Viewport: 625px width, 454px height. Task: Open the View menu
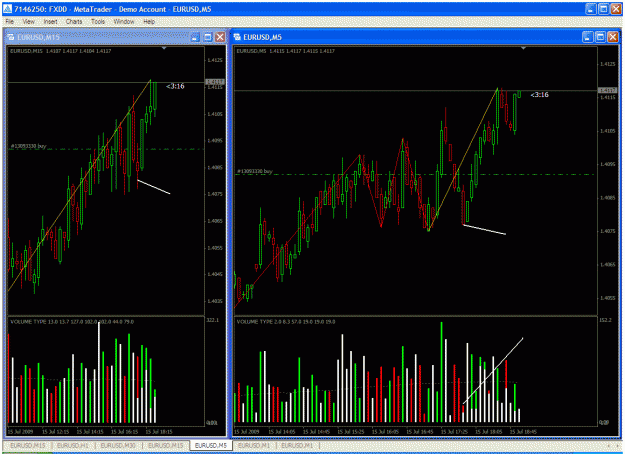28,22
